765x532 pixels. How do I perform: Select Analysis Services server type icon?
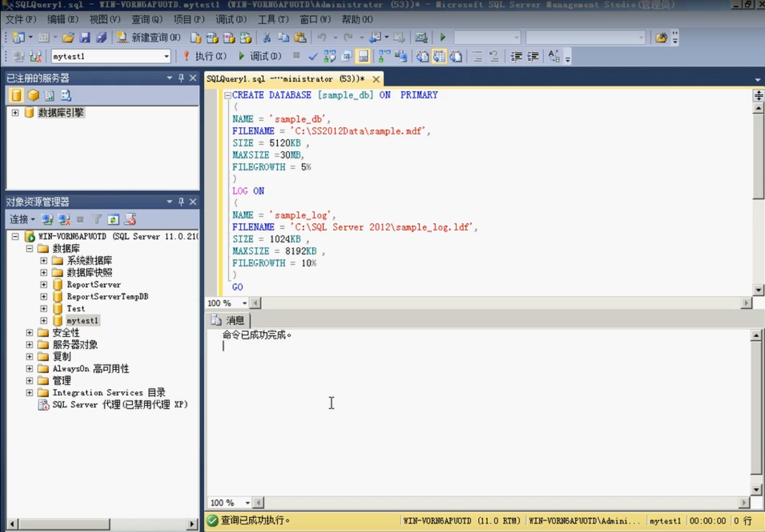pos(33,96)
